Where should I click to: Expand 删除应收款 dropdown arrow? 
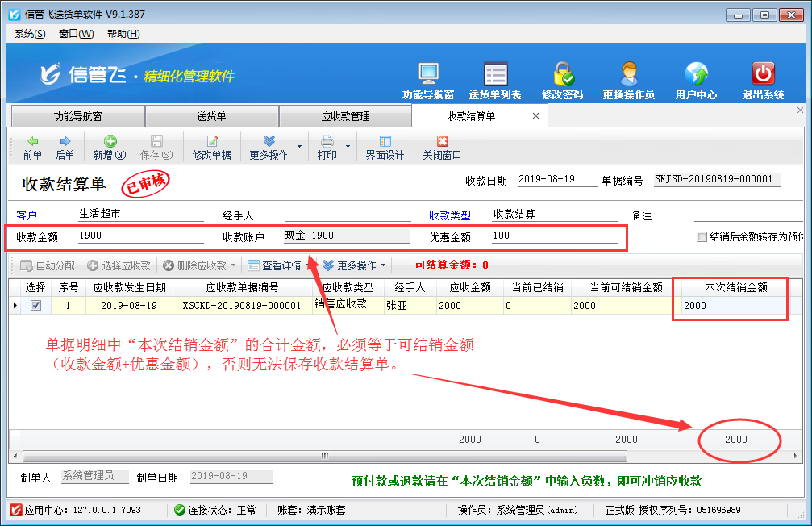(234, 265)
